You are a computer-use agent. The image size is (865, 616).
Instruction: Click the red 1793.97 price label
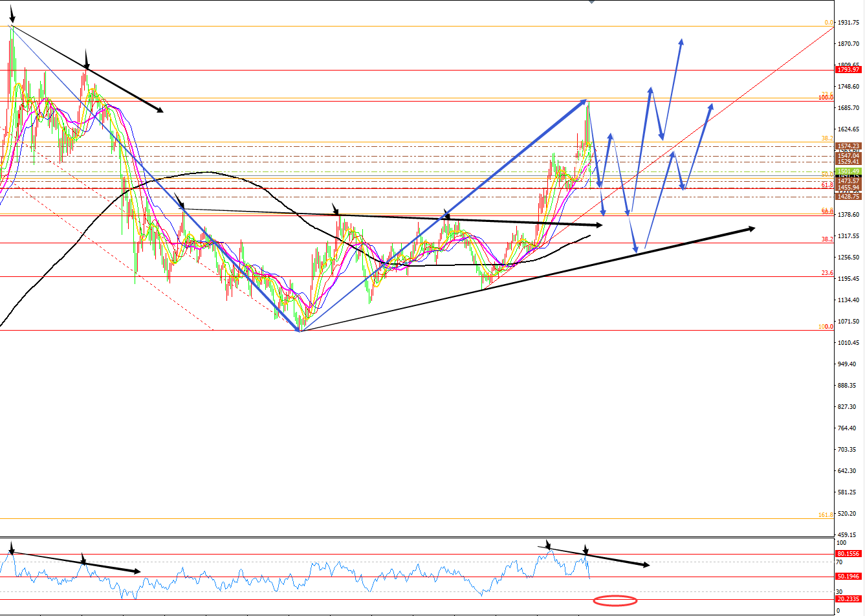point(848,70)
